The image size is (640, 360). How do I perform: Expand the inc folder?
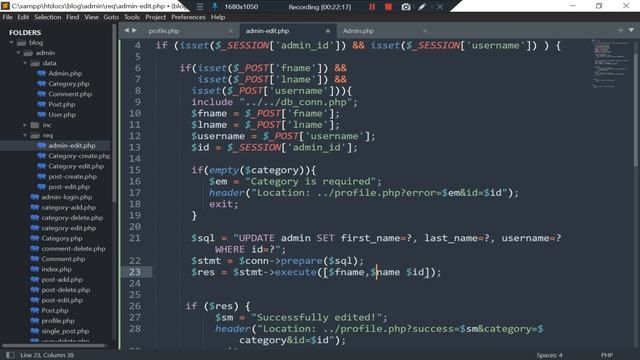click(25, 125)
